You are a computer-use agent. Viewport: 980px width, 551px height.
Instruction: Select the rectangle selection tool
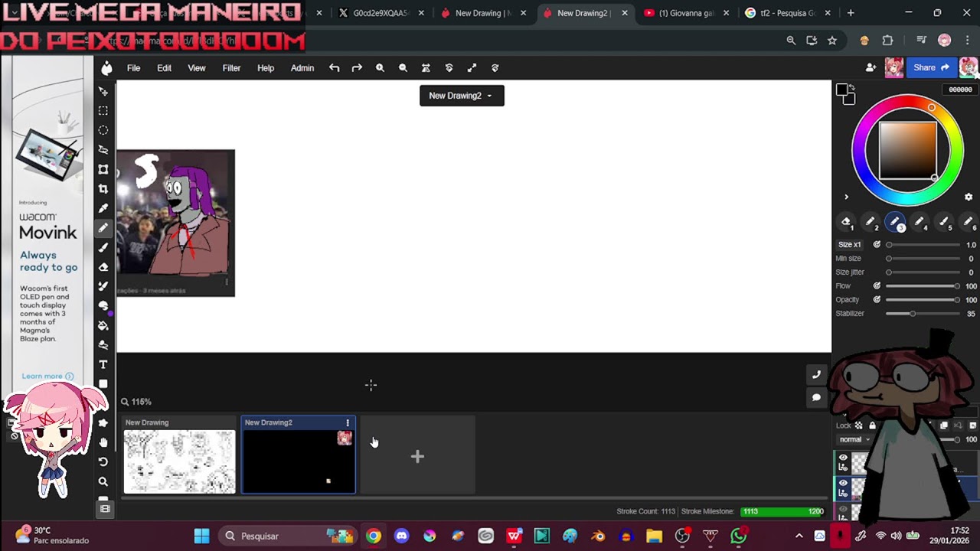pyautogui.click(x=103, y=111)
